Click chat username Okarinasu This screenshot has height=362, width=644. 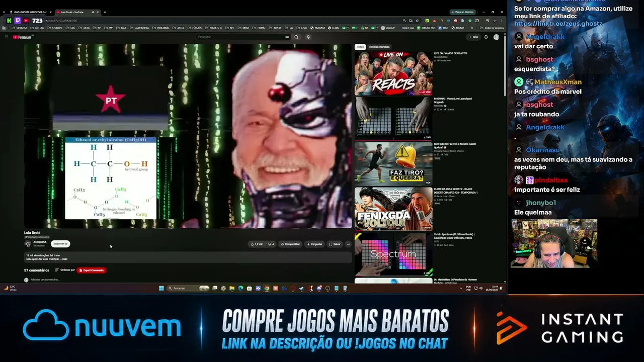542,150
